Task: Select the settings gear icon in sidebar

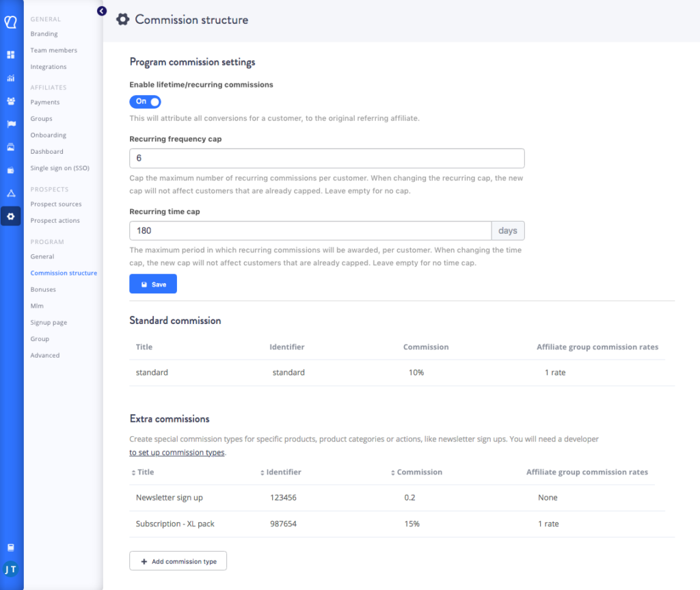Action: (10, 216)
